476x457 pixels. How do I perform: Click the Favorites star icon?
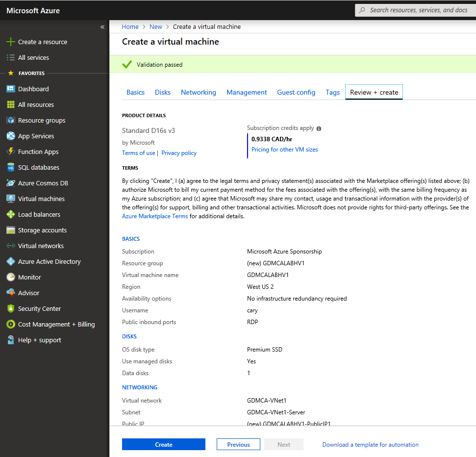(11, 73)
